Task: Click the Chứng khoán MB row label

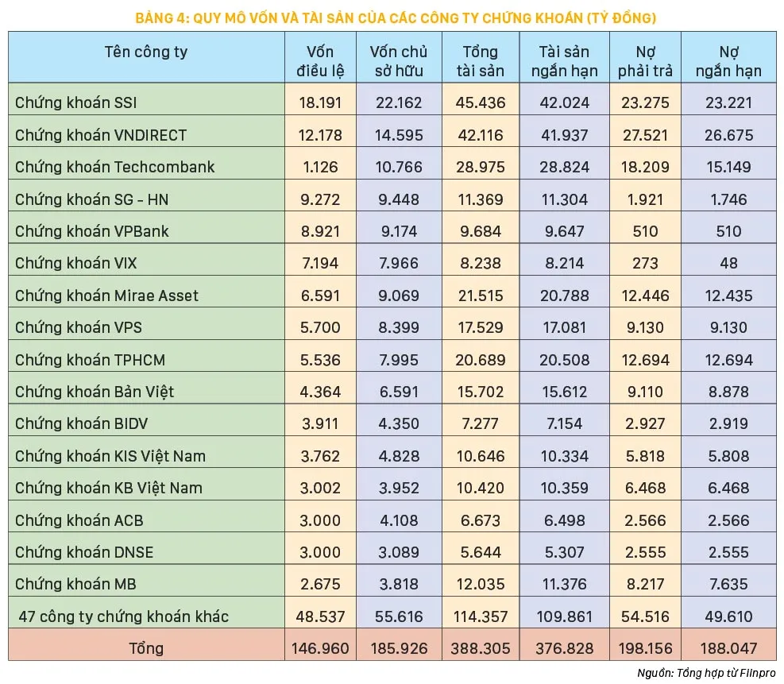Action: (x=75, y=584)
